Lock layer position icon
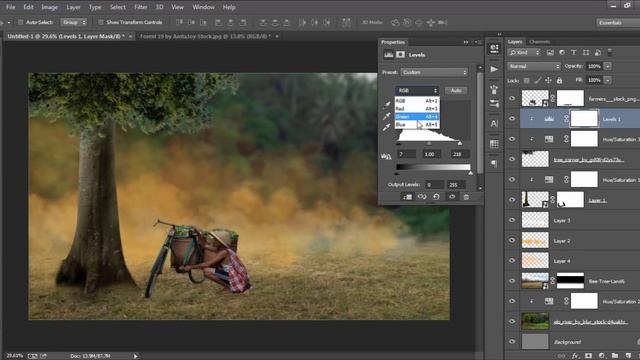 coord(548,80)
